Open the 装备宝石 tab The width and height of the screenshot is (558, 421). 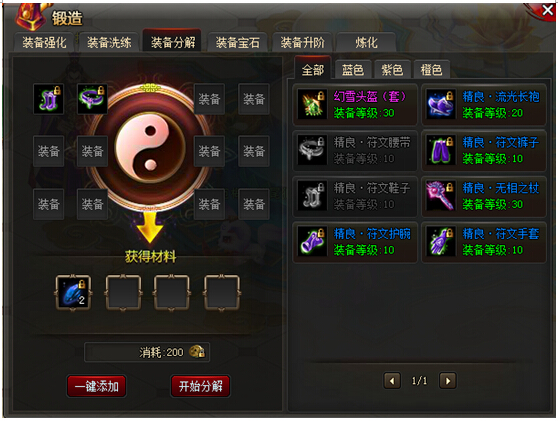point(237,43)
